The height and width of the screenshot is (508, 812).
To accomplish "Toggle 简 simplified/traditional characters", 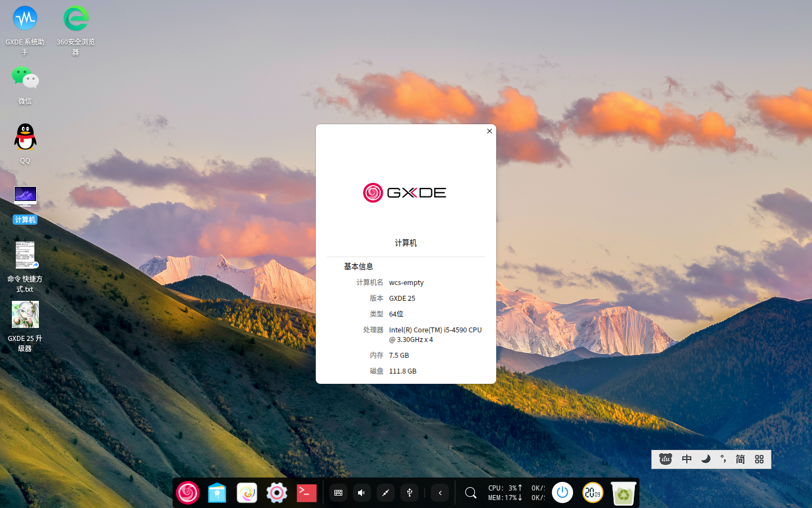I will (740, 459).
